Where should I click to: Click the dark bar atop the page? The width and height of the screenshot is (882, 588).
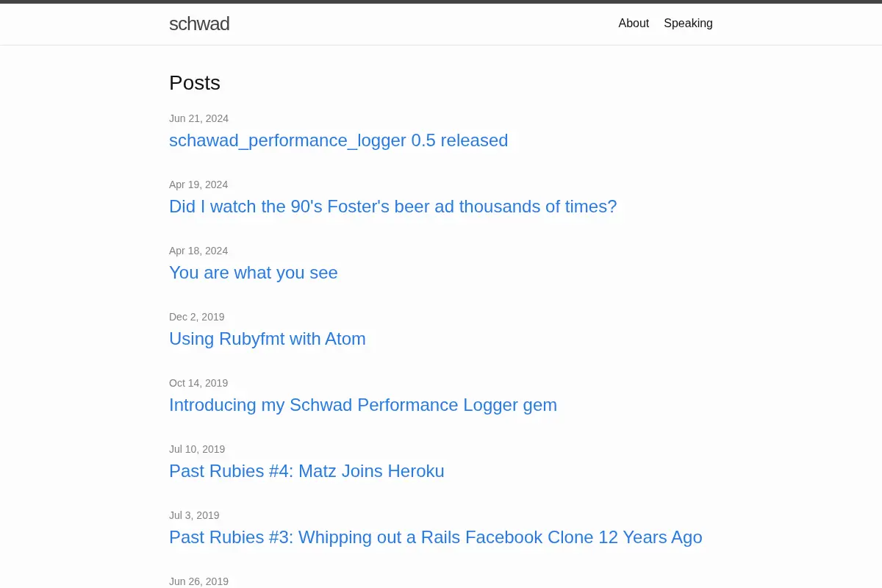[x=441, y=1]
